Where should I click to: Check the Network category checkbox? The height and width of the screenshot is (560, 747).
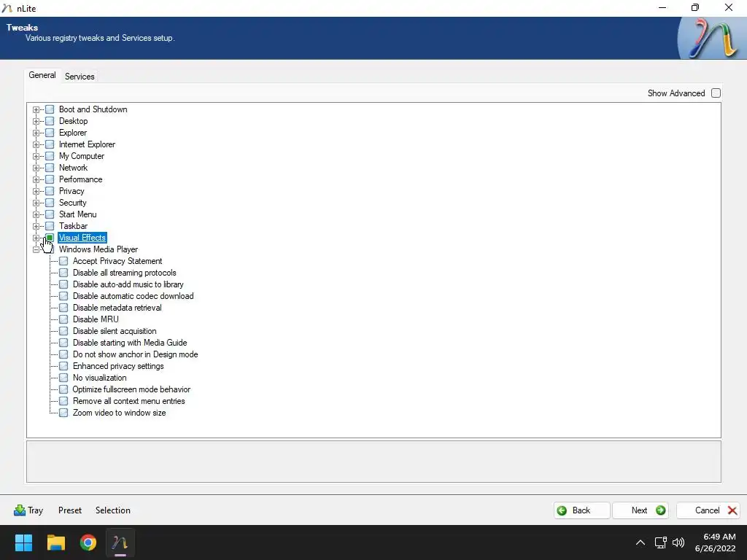click(x=50, y=168)
